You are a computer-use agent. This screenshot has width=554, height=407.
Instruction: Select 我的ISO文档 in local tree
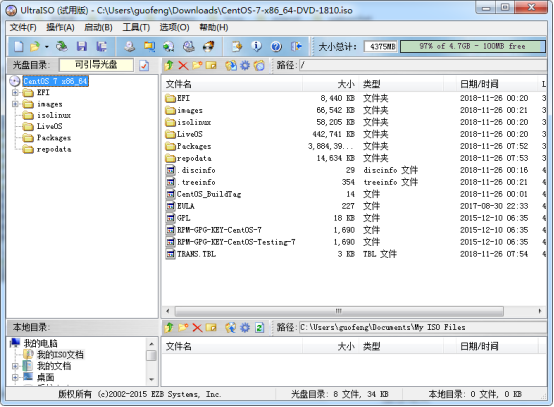60,354
